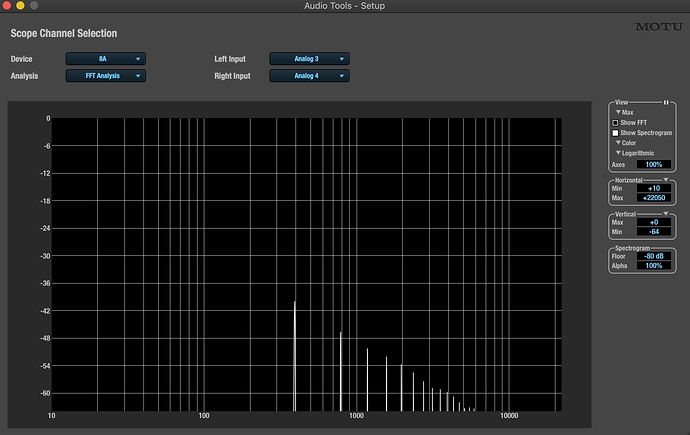The image size is (690, 435).
Task: Click the -42 label on level axis
Action: [x=45, y=311]
